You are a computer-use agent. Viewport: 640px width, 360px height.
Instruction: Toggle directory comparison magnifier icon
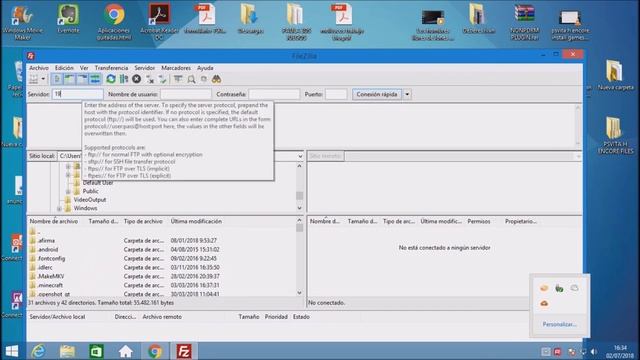[191, 79]
